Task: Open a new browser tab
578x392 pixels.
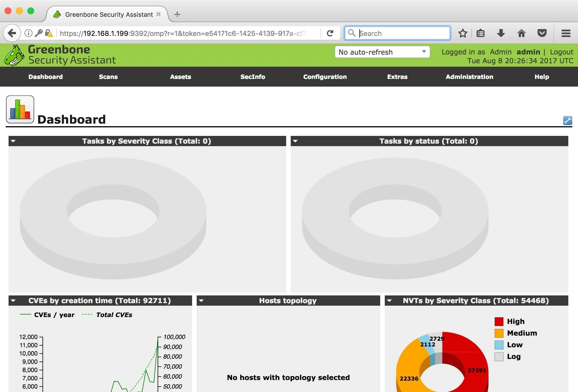Action: 177,14
